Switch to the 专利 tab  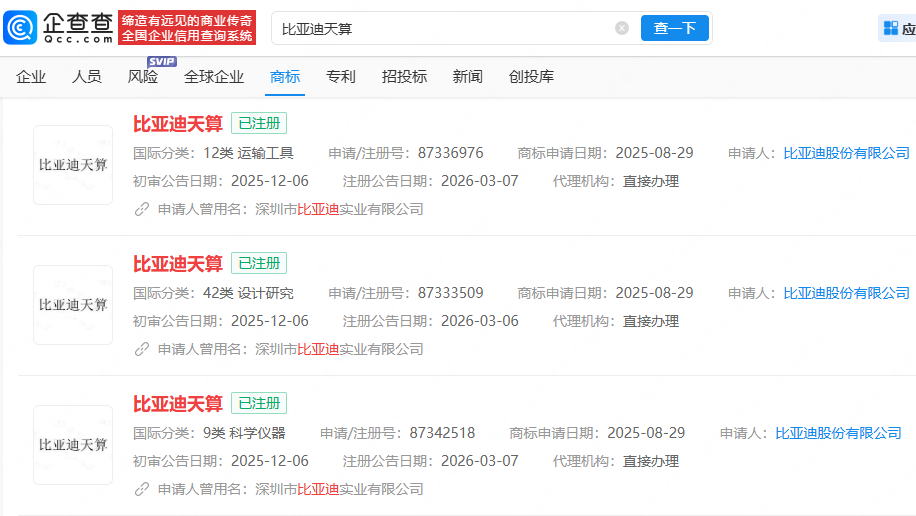pos(341,77)
